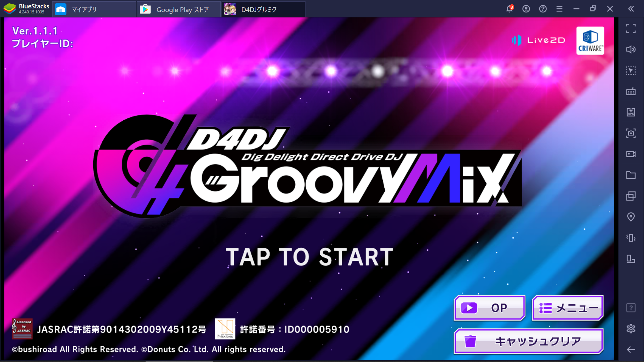Open BlueStacks settings gear
Image resolution: width=644 pixels, height=362 pixels.
click(631, 328)
